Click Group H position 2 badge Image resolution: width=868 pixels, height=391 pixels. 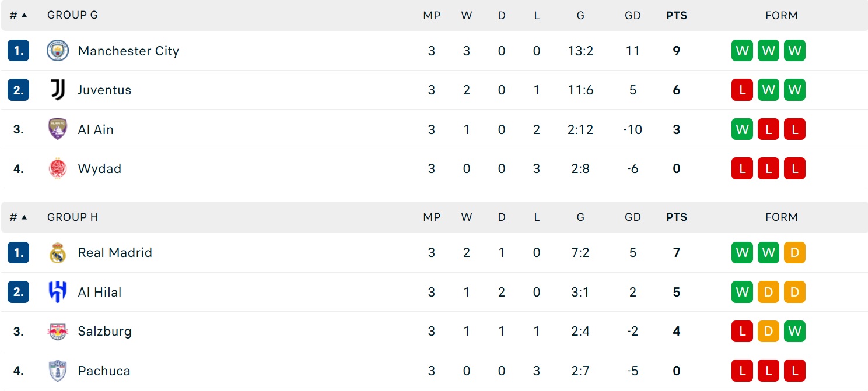pyautogui.click(x=19, y=292)
